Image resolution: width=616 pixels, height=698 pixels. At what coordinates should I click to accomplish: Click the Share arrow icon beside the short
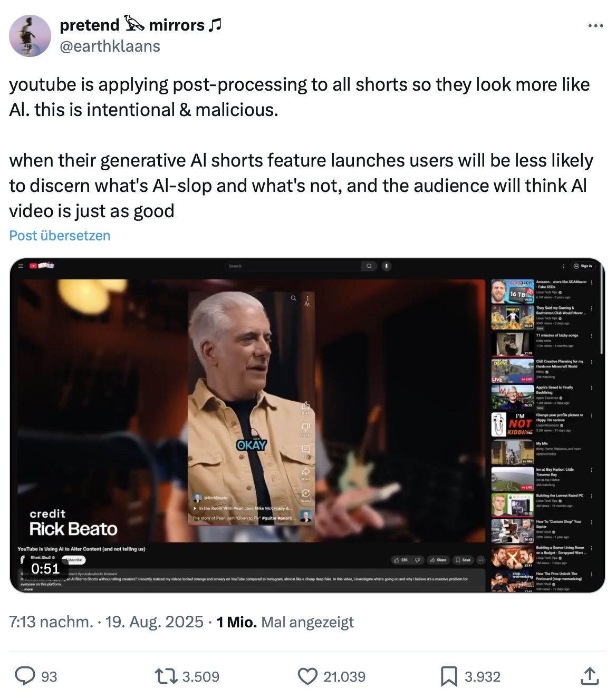[x=306, y=471]
